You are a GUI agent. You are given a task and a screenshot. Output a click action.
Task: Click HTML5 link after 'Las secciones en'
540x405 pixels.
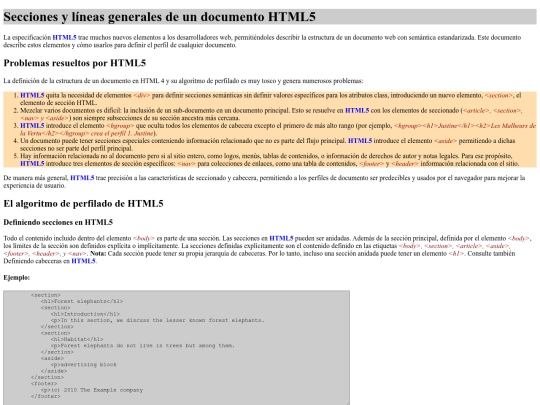[x=281, y=238]
